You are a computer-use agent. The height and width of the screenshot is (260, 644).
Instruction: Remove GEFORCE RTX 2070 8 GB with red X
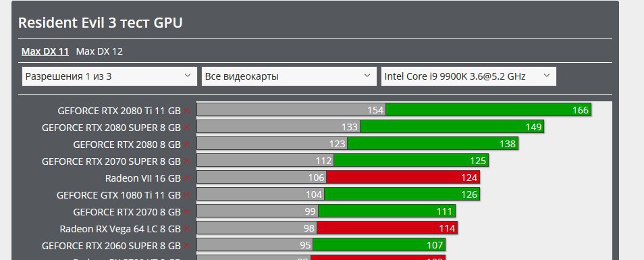[x=186, y=212]
